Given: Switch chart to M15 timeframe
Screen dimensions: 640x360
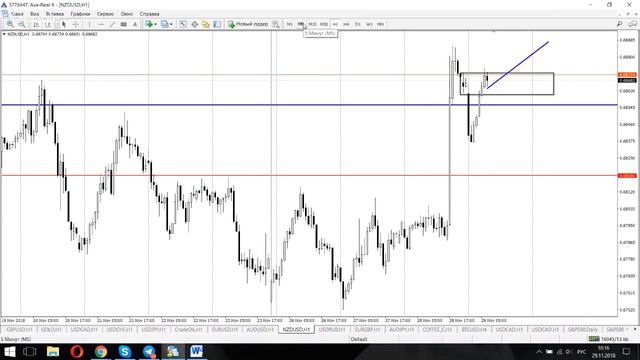Looking at the screenshot, I should pos(312,24).
